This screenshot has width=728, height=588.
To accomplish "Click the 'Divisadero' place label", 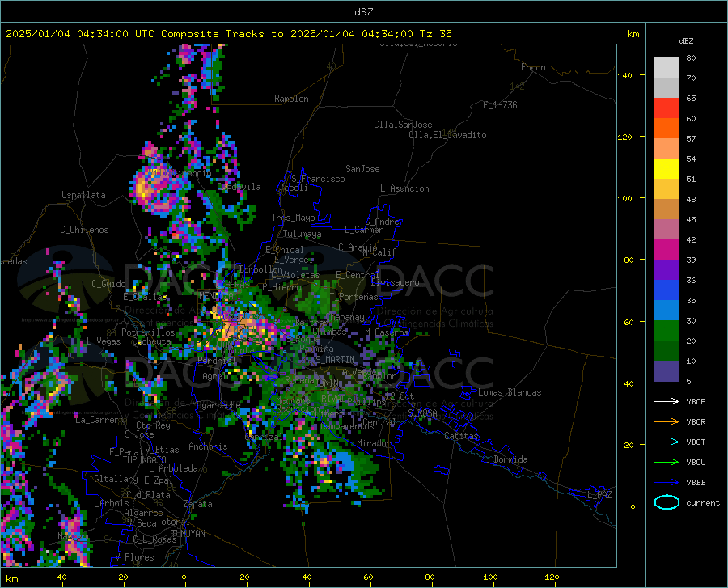I will point(395,282).
